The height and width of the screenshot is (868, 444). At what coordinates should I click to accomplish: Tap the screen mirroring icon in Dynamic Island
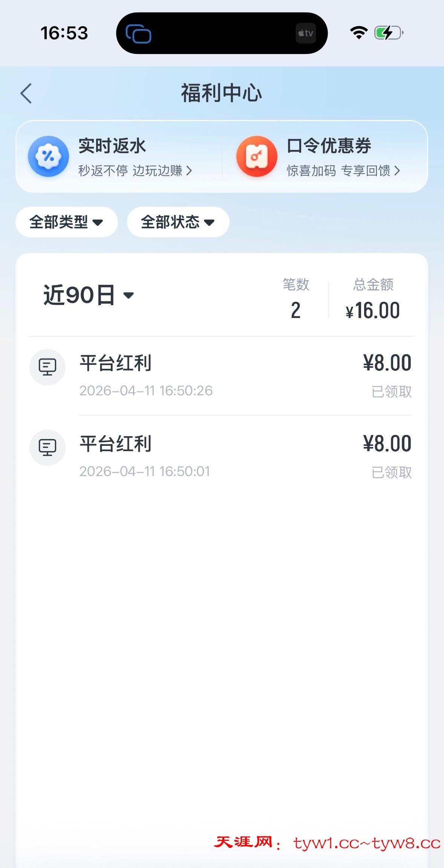pos(138,34)
